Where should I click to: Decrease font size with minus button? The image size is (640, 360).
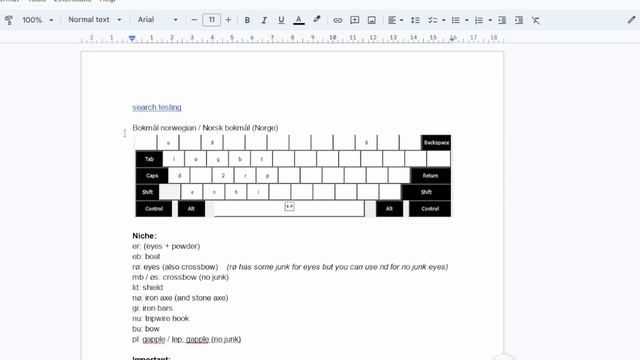(194, 20)
